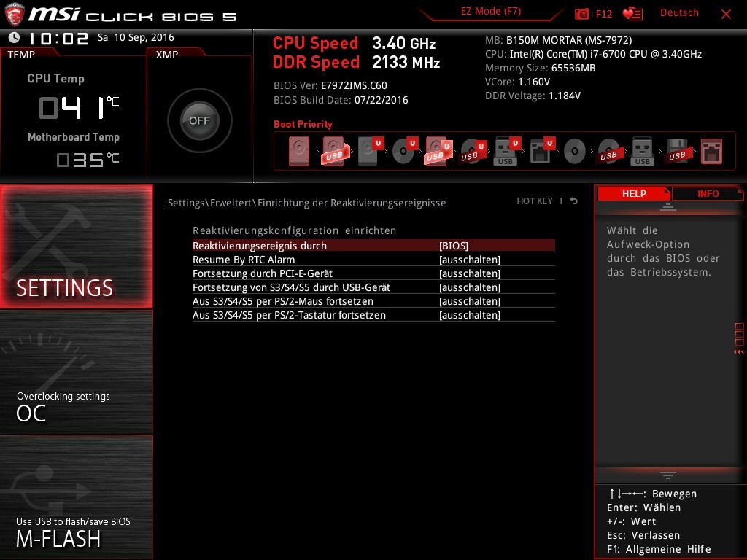
Task: Click the HOT KEY button
Action: point(535,201)
